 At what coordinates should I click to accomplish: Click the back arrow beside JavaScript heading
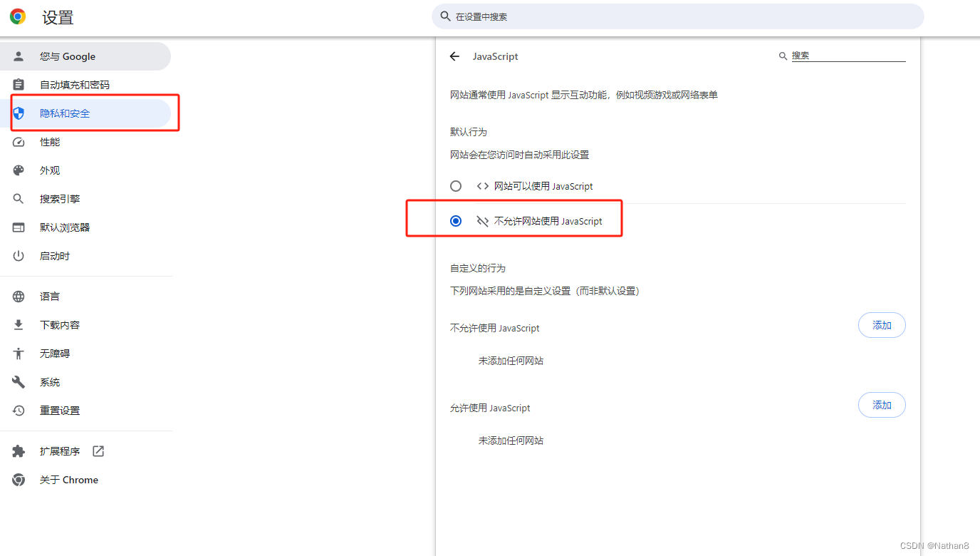click(455, 56)
